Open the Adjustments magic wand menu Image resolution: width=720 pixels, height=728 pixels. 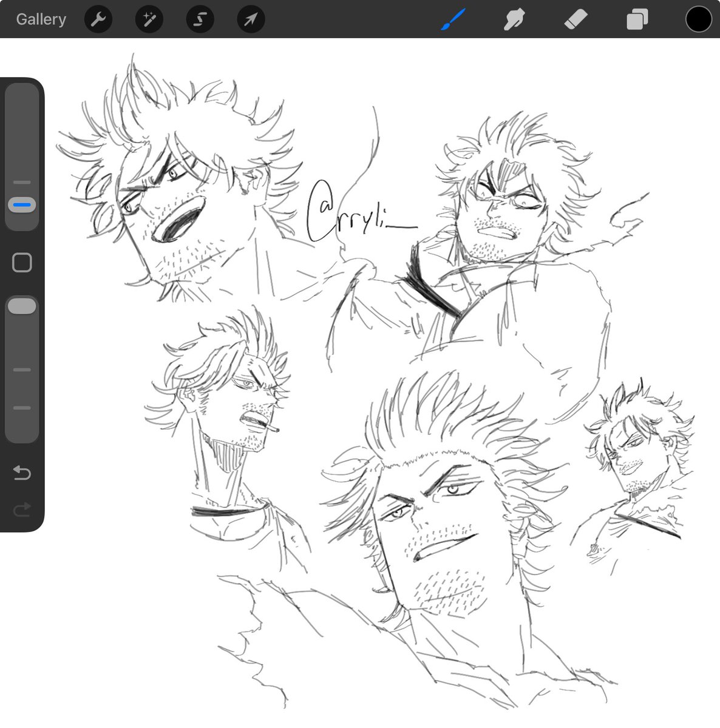(x=149, y=19)
